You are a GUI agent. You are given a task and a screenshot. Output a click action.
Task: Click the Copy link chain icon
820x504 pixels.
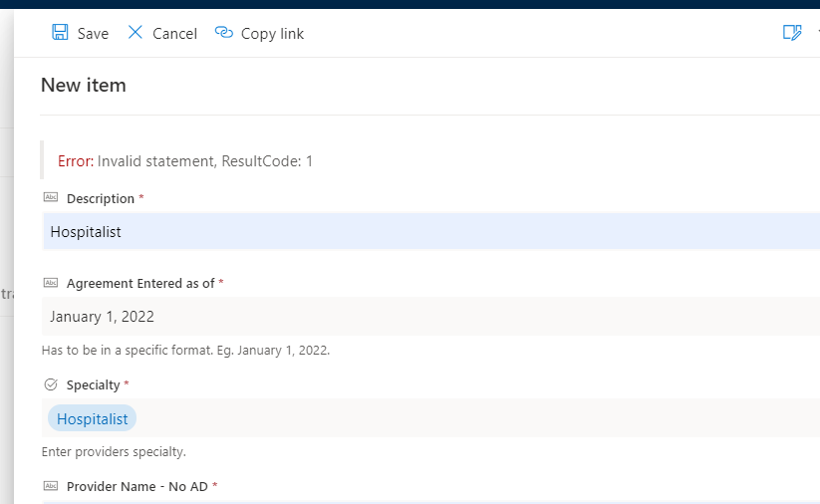224,33
